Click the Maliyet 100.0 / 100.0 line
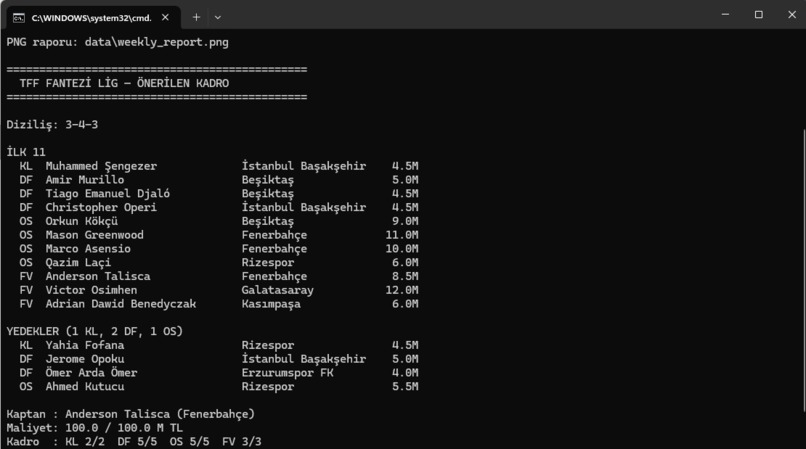 tap(95, 428)
